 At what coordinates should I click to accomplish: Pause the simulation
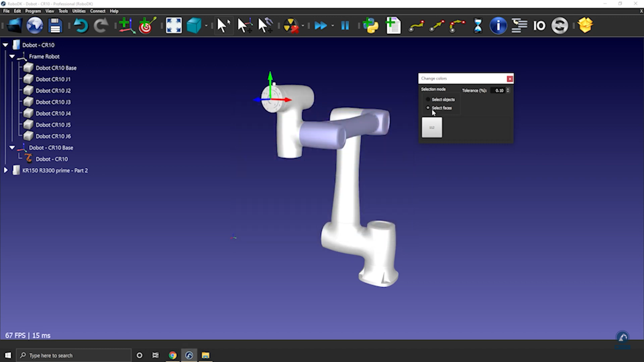[x=345, y=25]
